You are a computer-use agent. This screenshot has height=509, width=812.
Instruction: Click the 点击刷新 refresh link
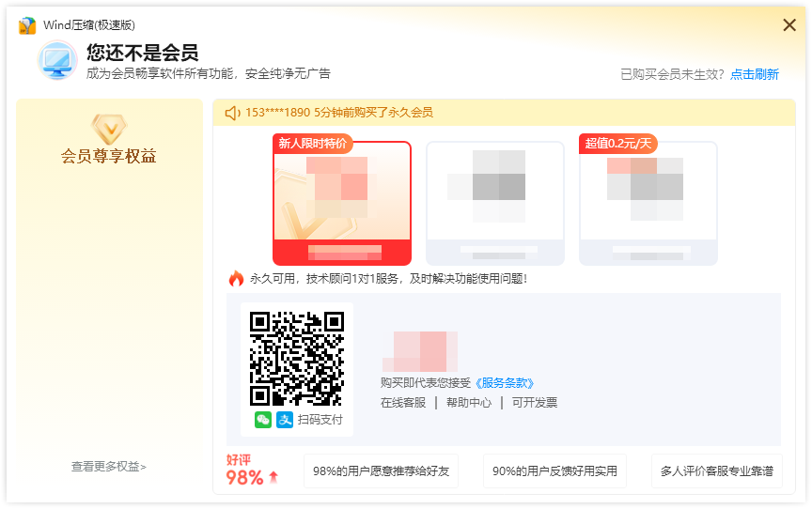755,74
